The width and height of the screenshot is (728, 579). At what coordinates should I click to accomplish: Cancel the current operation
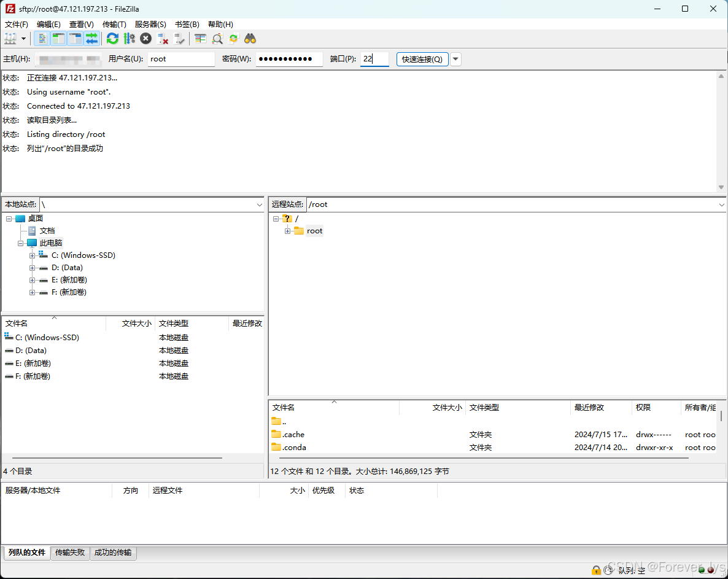point(146,39)
